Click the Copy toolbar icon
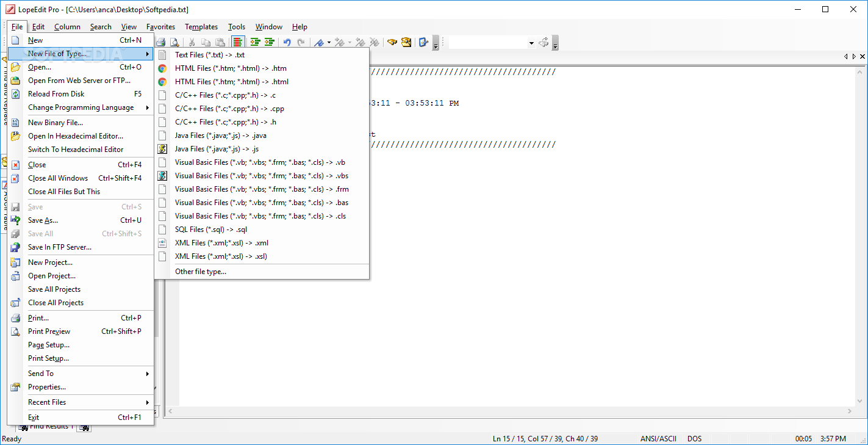This screenshot has height=445, width=868. tap(206, 42)
